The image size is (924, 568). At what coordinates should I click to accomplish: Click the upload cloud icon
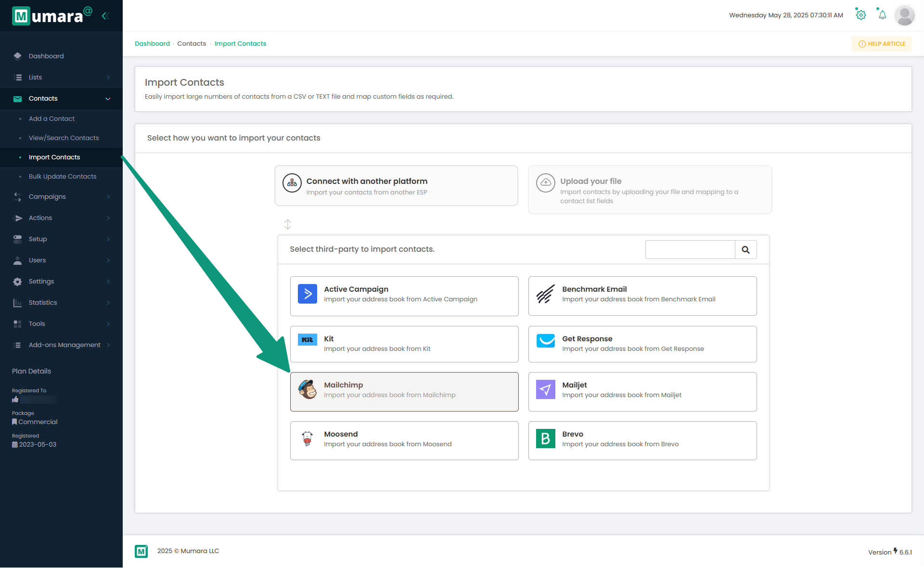[546, 183]
